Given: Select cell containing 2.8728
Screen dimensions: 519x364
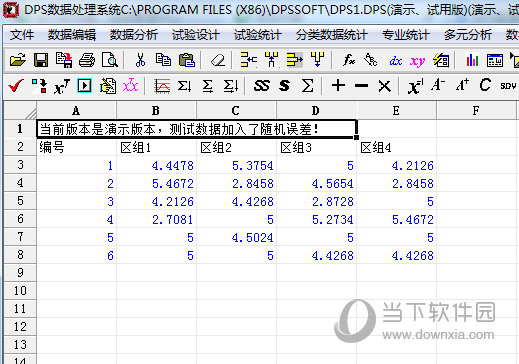Looking at the screenshot, I should click(x=316, y=201).
